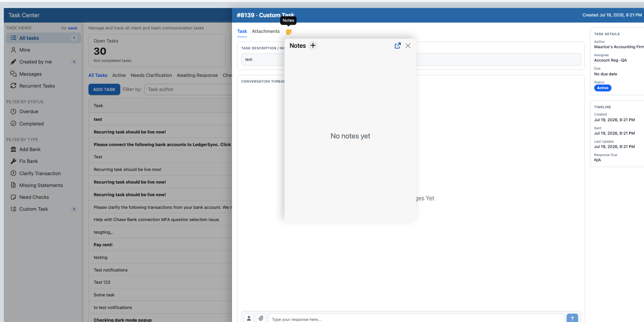Click the Custom Task checklist icon
Screen dimensions: 644x322
pos(13,209)
